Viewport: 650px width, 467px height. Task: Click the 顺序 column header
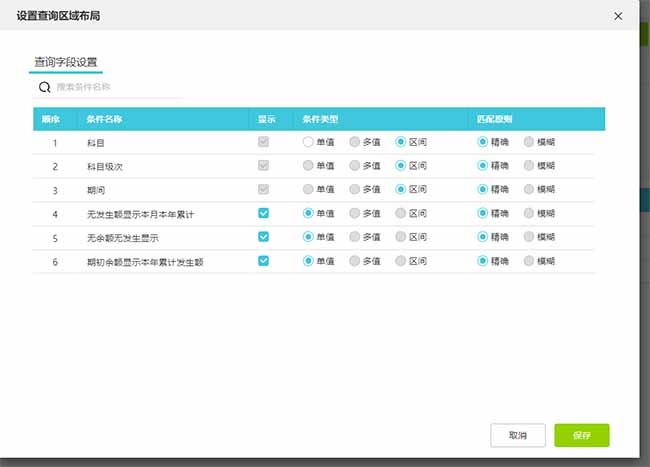(x=51, y=119)
